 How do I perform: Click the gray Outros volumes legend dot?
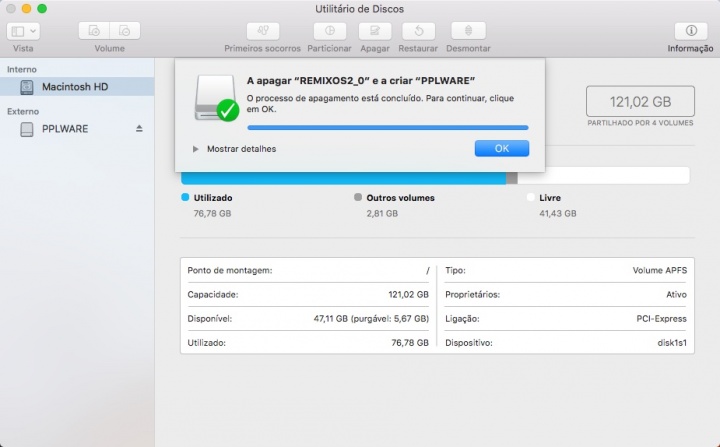[x=358, y=198]
